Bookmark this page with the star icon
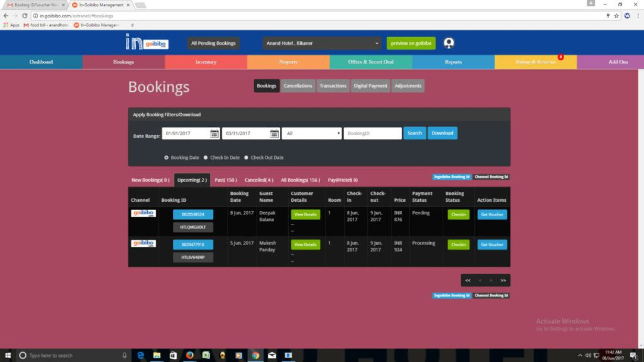 click(x=616, y=16)
